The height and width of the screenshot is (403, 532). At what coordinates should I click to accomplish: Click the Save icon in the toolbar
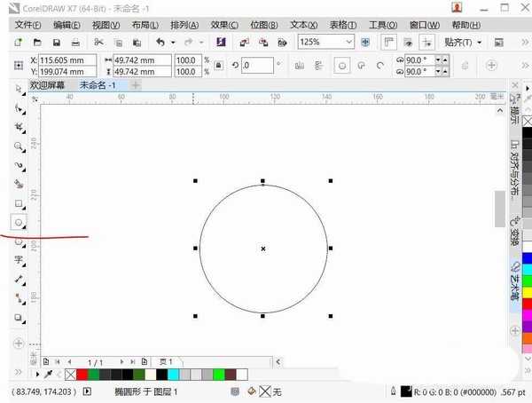click(57, 43)
